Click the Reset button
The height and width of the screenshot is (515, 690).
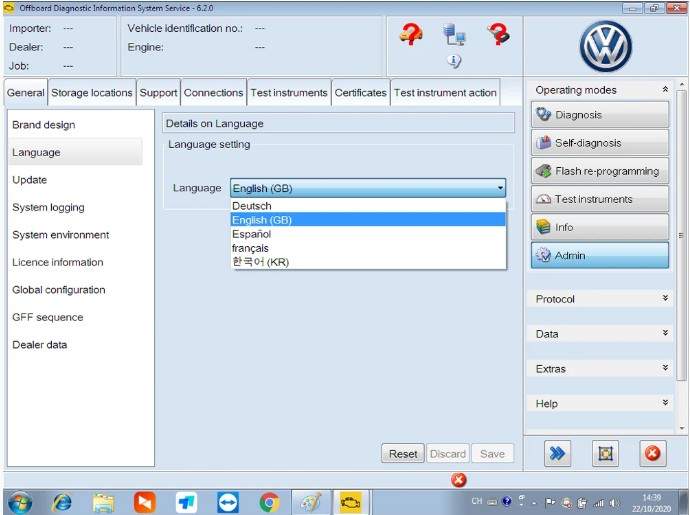pos(403,453)
